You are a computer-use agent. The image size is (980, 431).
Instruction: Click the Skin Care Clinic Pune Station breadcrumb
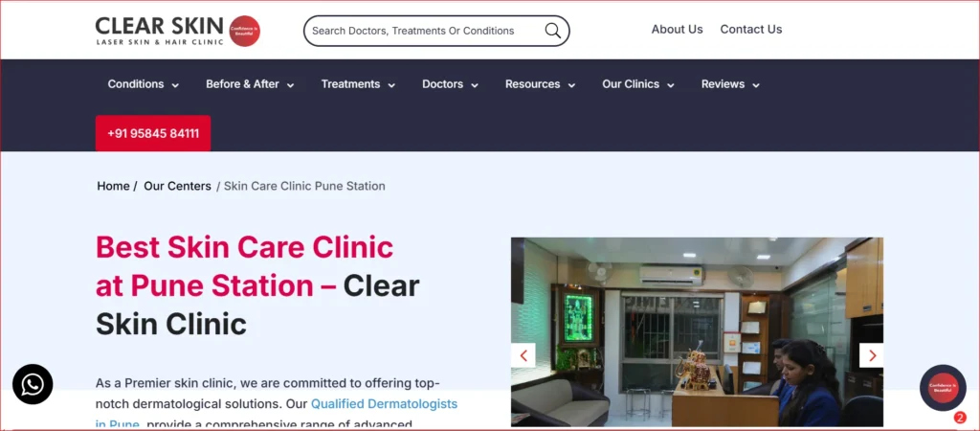(x=304, y=186)
